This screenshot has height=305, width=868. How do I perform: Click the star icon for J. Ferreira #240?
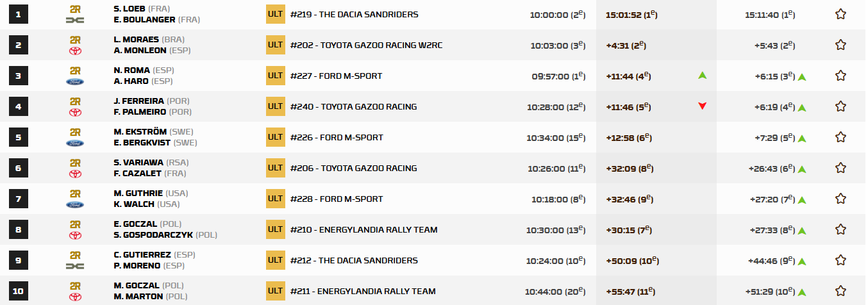click(x=840, y=106)
